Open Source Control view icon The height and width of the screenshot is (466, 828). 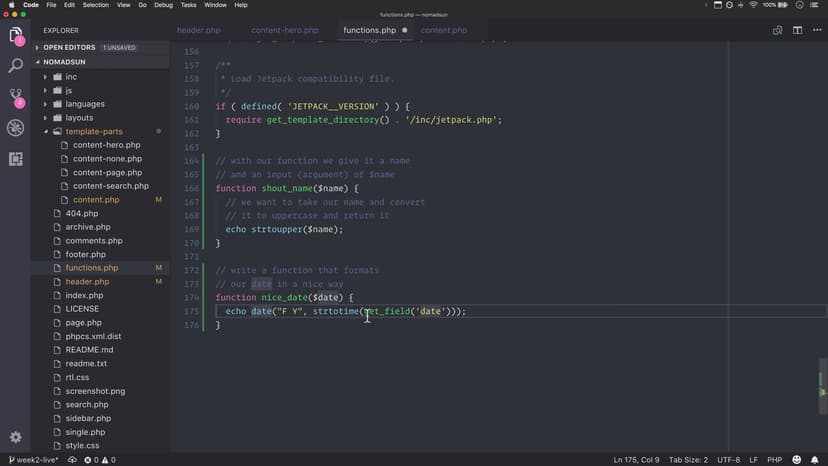point(16,97)
